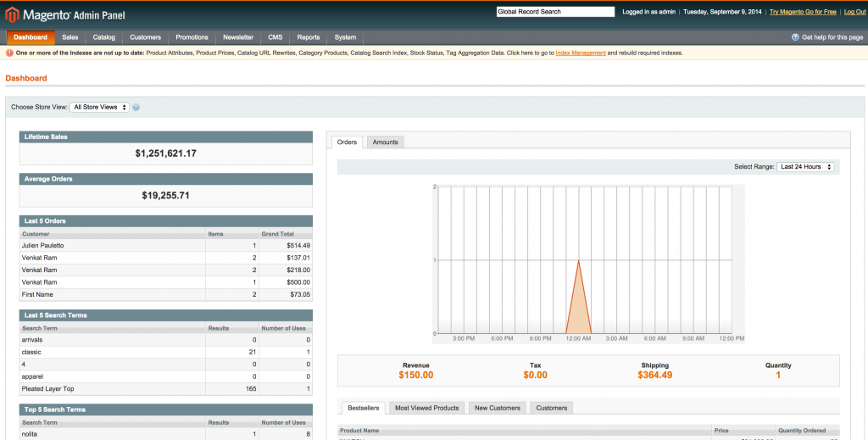The height and width of the screenshot is (440, 868).
Task: Click the First Name order row
Action: click(x=165, y=294)
